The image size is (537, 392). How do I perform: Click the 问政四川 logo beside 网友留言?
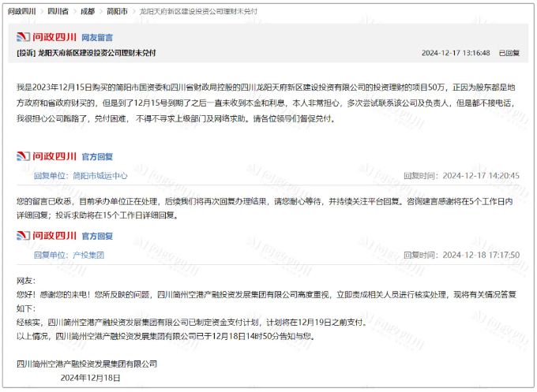47,37
